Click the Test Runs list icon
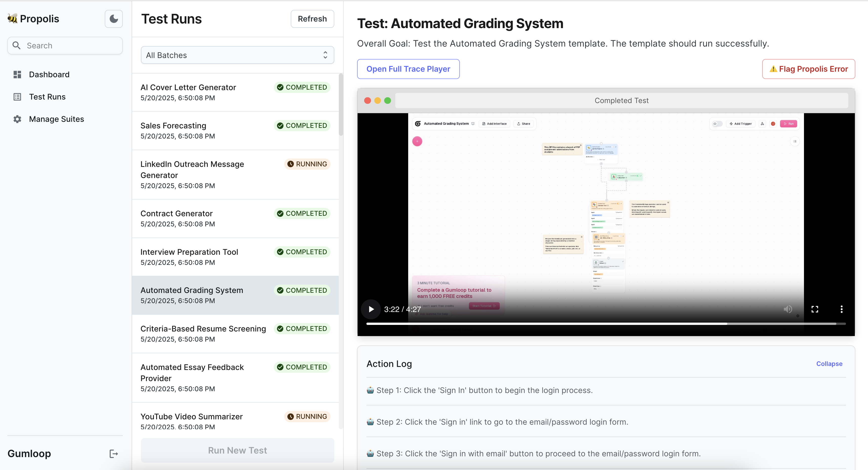Image resolution: width=868 pixels, height=470 pixels. coord(17,97)
